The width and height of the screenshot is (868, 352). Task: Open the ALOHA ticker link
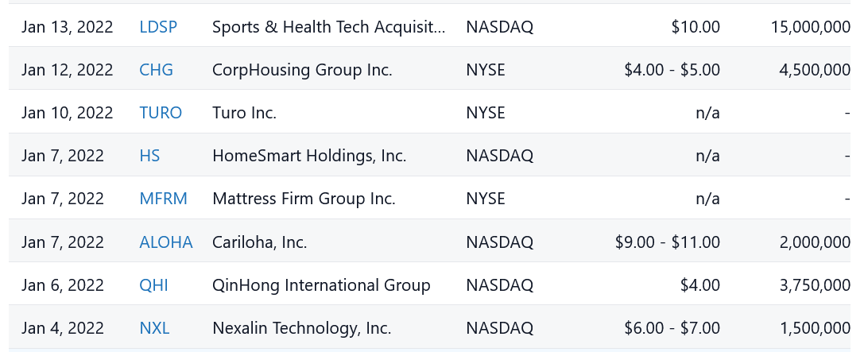point(165,242)
